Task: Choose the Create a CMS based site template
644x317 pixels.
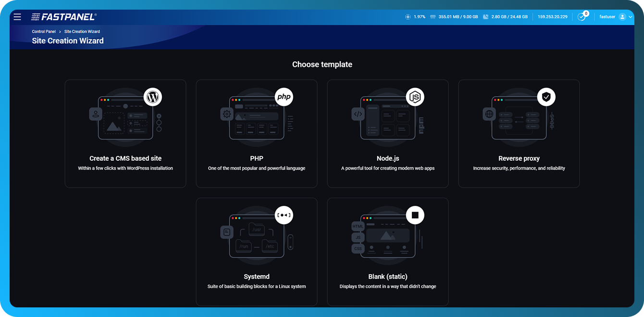Action: (125, 133)
